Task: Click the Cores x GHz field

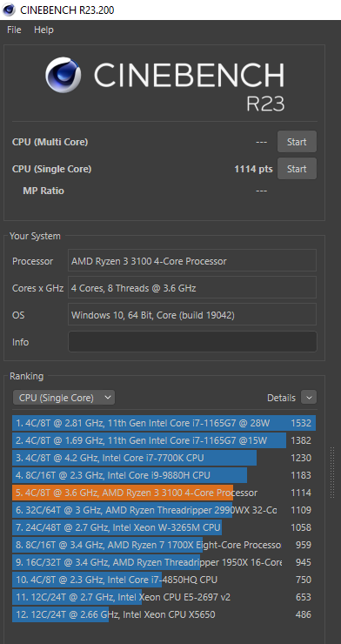Action: pyautogui.click(x=192, y=288)
